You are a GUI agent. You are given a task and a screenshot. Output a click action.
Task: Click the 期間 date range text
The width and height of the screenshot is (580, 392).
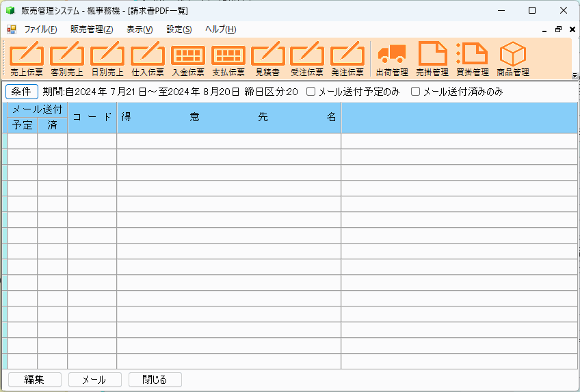pyautogui.click(x=141, y=92)
